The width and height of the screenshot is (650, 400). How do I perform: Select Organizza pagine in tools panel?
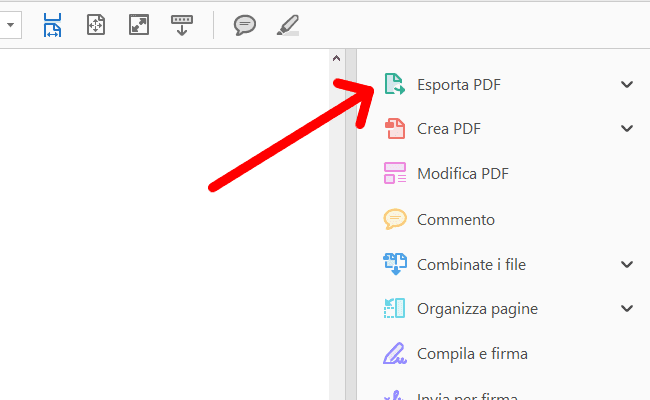click(x=477, y=309)
